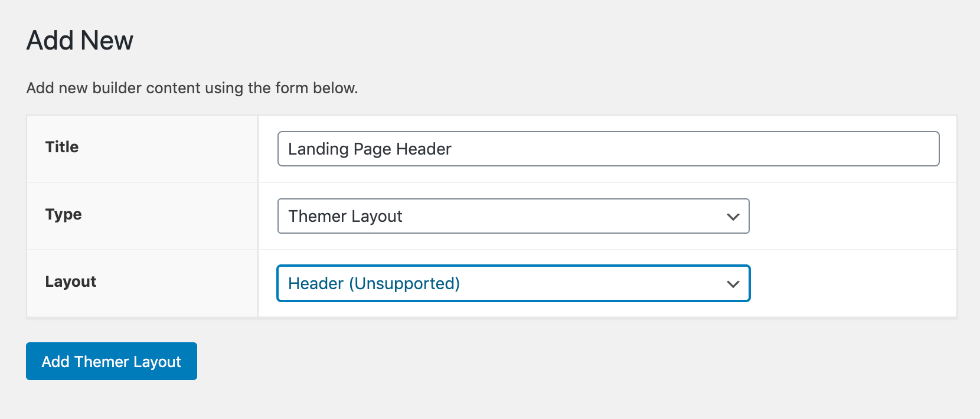This screenshot has width=980, height=419.
Task: Click the Layout row label
Action: [70, 281]
